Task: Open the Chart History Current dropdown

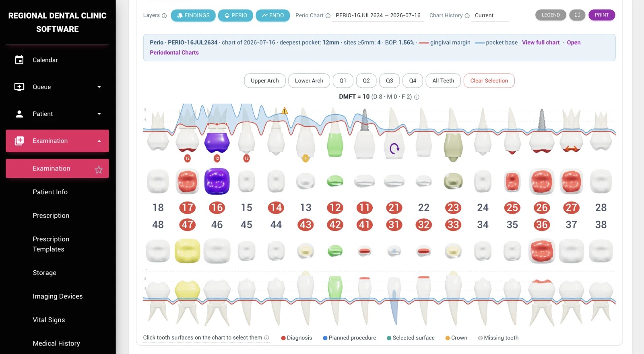Action: 490,16
